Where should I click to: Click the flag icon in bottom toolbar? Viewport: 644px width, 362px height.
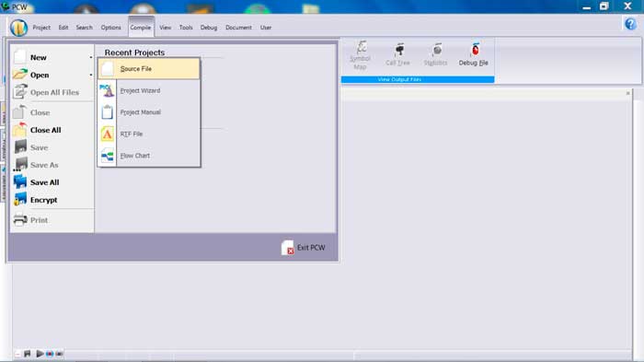[x=27, y=354]
